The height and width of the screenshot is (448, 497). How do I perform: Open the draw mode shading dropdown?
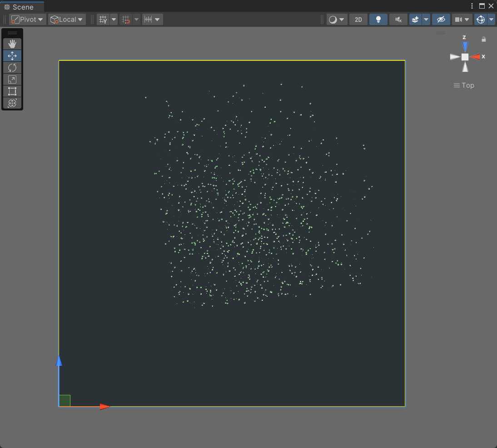pyautogui.click(x=337, y=20)
